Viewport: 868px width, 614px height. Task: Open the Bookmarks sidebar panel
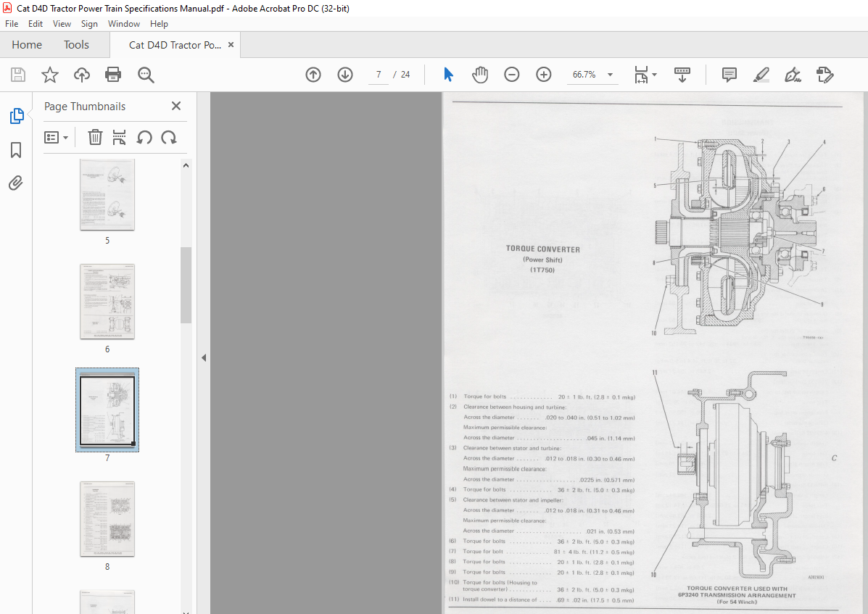click(x=16, y=150)
